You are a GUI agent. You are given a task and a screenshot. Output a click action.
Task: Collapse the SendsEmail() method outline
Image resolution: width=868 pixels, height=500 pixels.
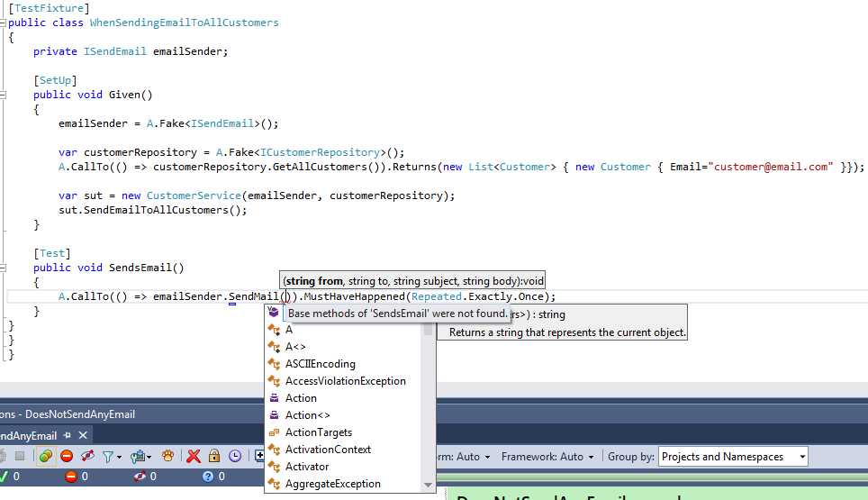(3, 268)
